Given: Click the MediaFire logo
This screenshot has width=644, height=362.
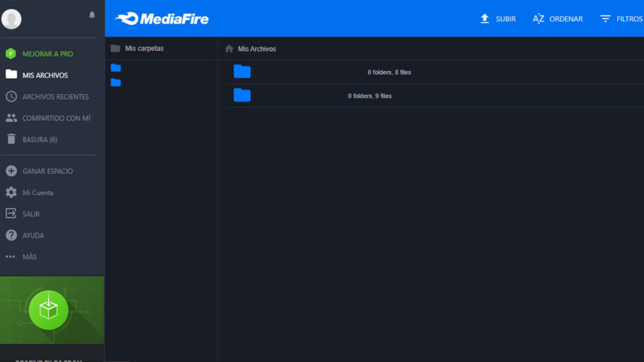Looking at the screenshot, I should click(162, 19).
